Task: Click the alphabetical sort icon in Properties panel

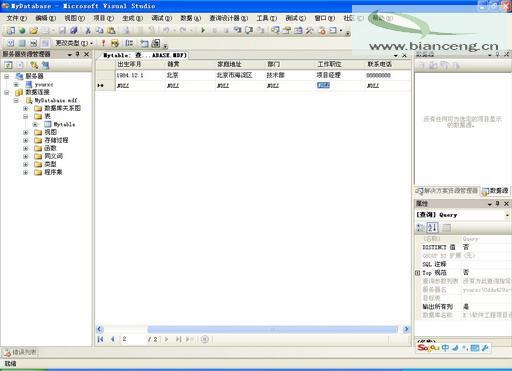Action: coord(432,228)
